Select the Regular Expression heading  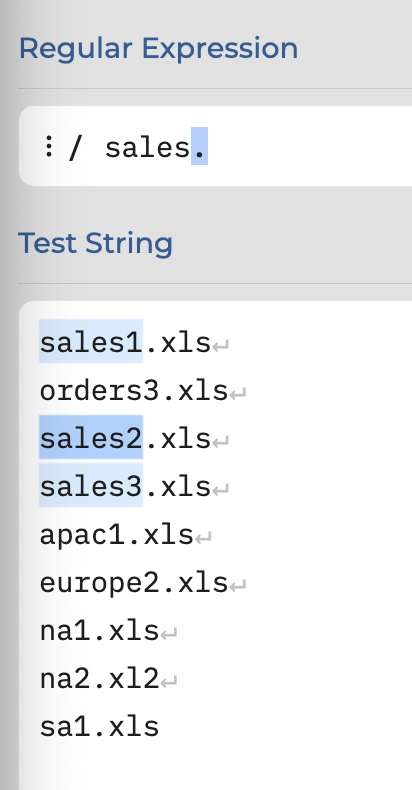point(158,49)
